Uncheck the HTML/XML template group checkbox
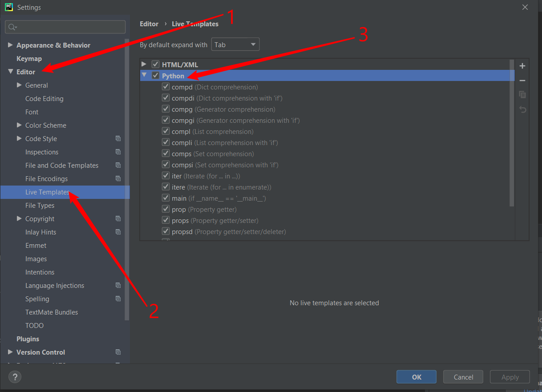 (x=155, y=65)
